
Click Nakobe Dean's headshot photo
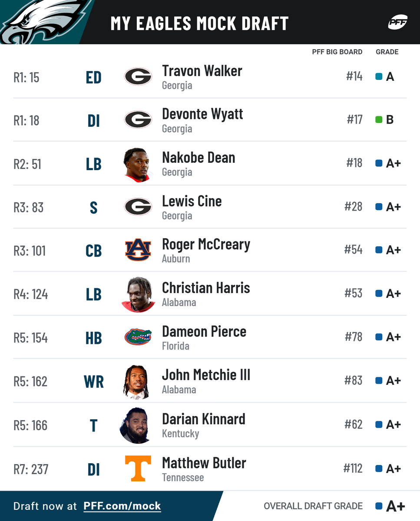tap(137, 165)
